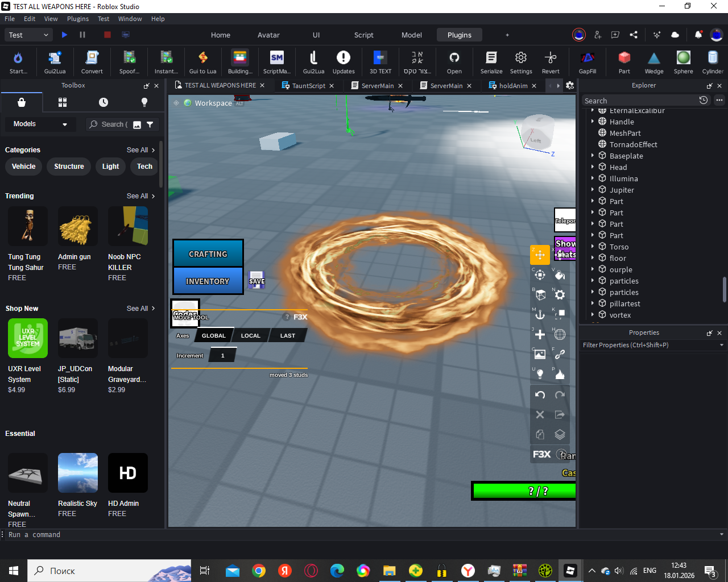This screenshot has width=728, height=582.
Task: Open the Gui2Lua plugin with blue icon
Action: (x=55, y=62)
